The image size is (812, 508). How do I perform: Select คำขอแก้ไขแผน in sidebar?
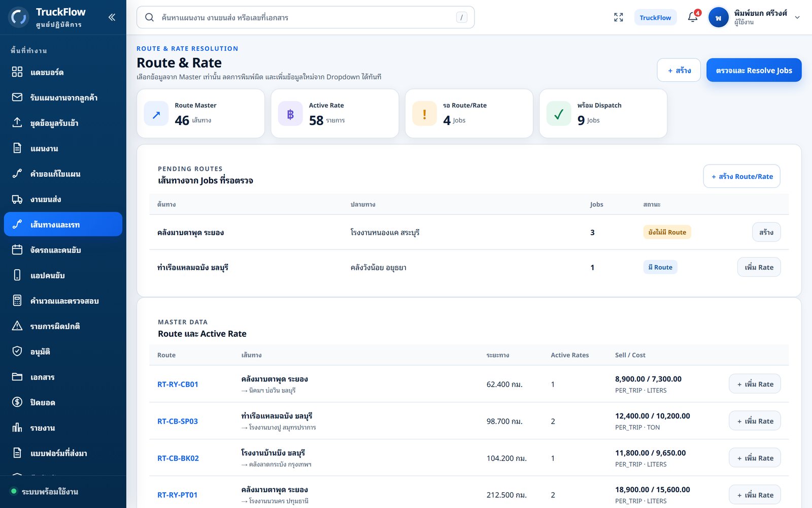pyautogui.click(x=63, y=173)
